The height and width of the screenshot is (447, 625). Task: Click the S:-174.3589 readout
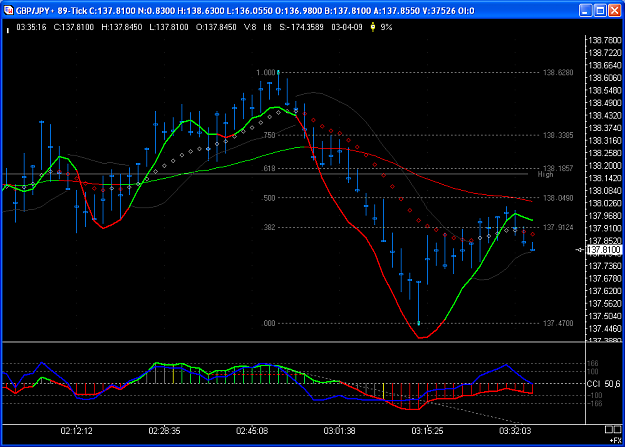[301, 27]
